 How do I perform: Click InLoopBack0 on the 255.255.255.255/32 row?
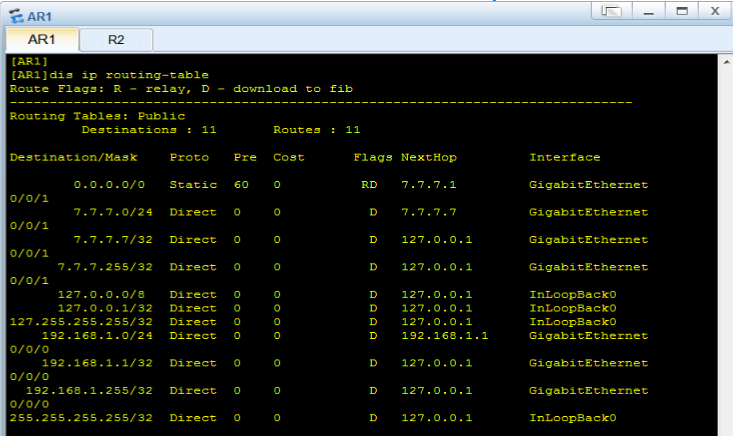tap(573, 418)
